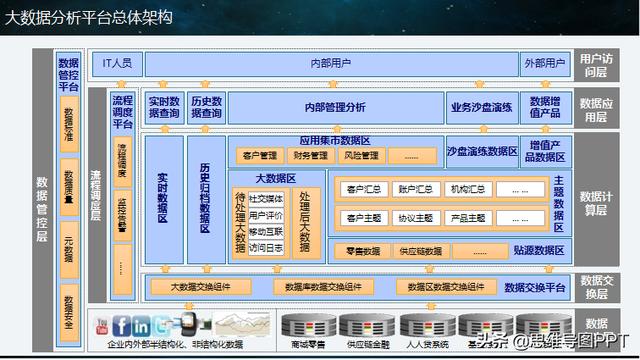Select the 客户汇总 white box
640x360 pixels.
point(364,189)
